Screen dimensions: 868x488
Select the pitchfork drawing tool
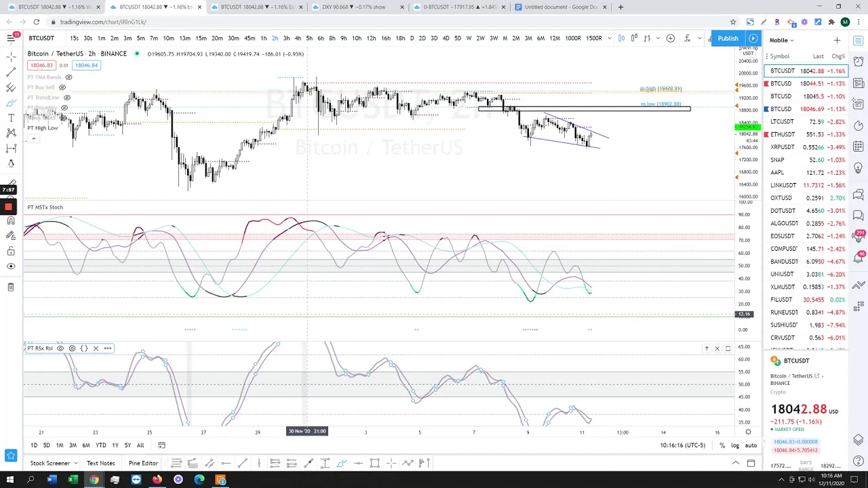(11, 87)
